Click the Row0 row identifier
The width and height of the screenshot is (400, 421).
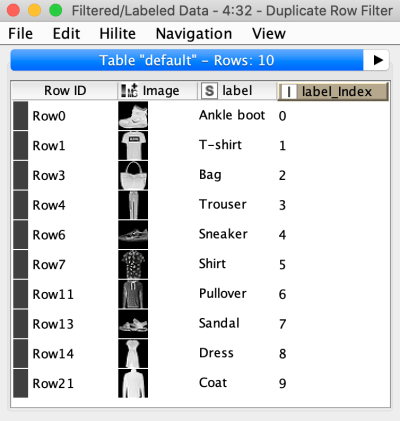pyautogui.click(x=49, y=116)
